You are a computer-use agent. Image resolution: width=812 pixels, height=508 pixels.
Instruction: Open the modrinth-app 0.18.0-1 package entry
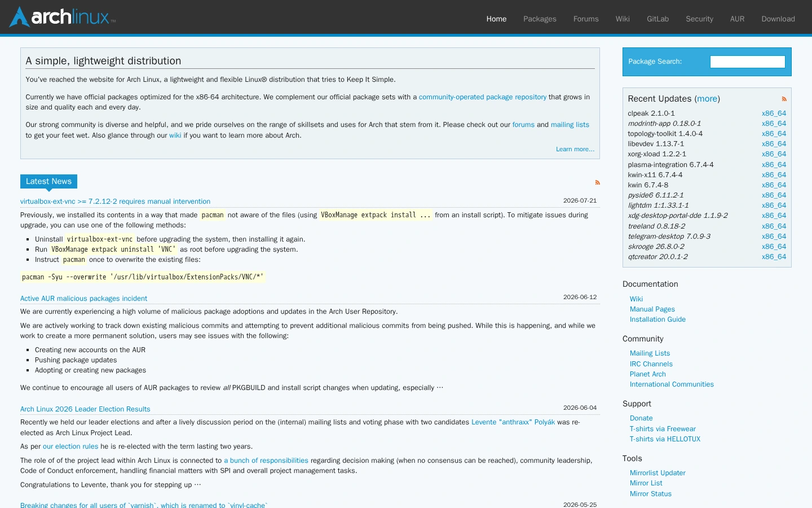pyautogui.click(x=664, y=124)
